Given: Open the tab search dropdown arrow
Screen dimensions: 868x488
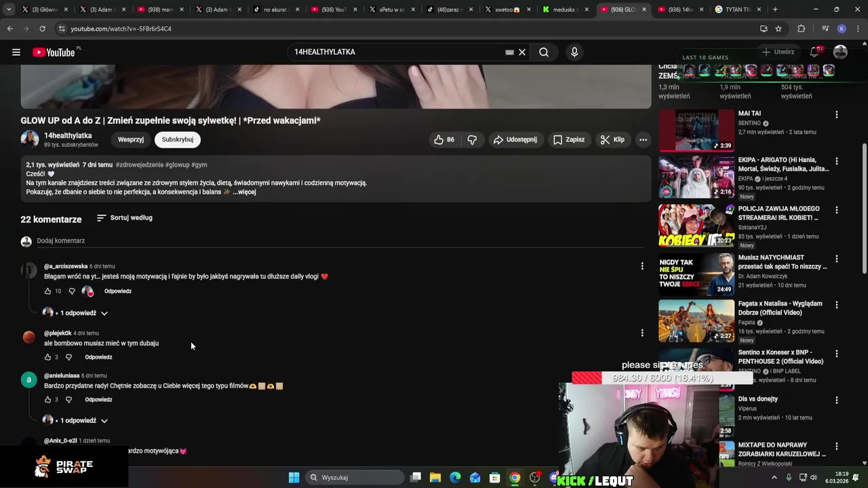Looking at the screenshot, I should 9,9.
